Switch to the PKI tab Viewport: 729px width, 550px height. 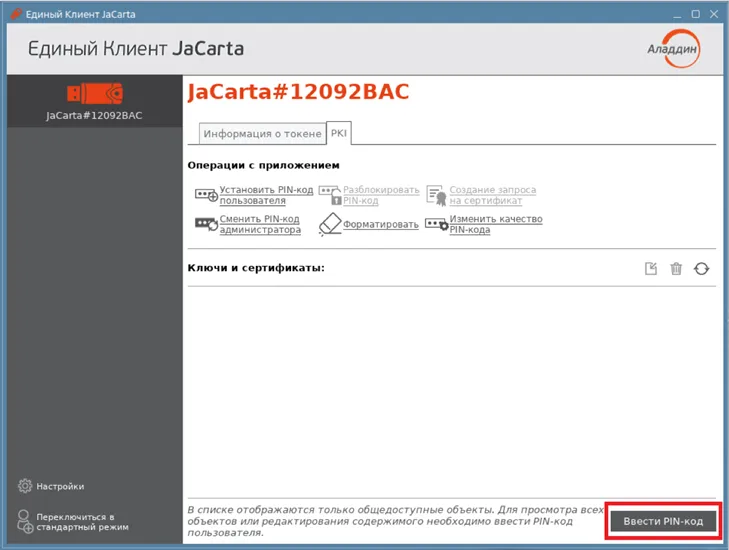point(339,133)
